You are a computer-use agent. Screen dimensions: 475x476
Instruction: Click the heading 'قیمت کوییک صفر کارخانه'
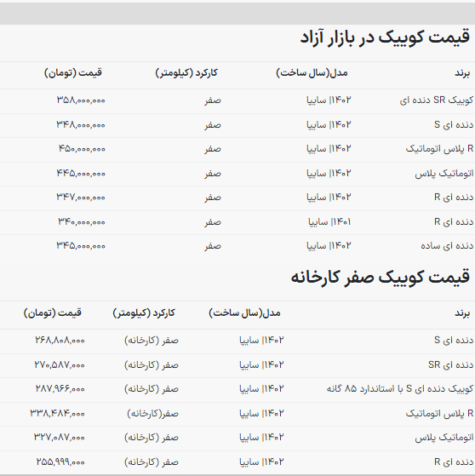(x=381, y=277)
